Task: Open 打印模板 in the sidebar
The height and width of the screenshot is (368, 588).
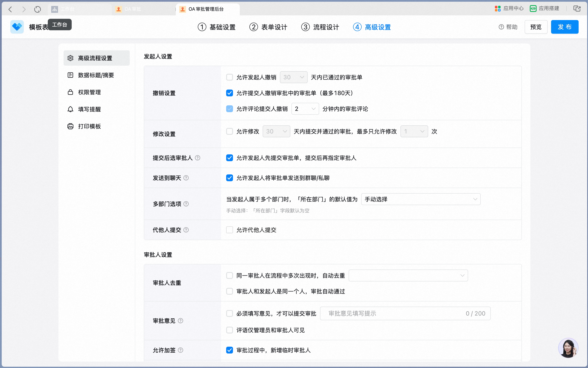Action: [96, 126]
